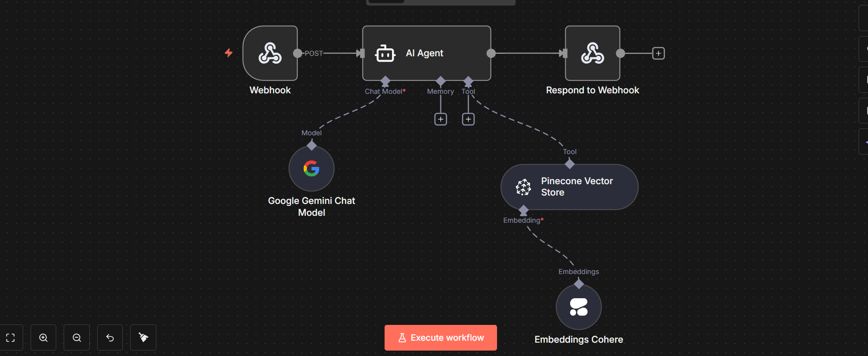Add another Tool using plus under Tool
Image resolution: width=868 pixels, height=356 pixels.
[x=468, y=119]
